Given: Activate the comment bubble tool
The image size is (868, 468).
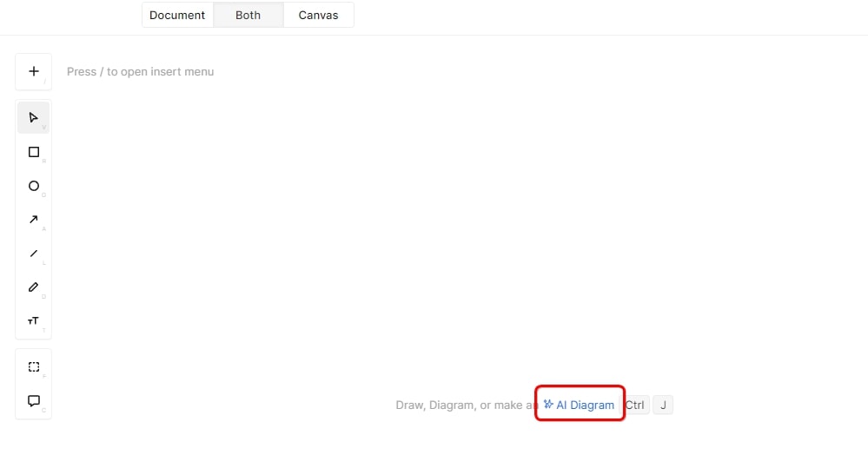Looking at the screenshot, I should pos(34,400).
